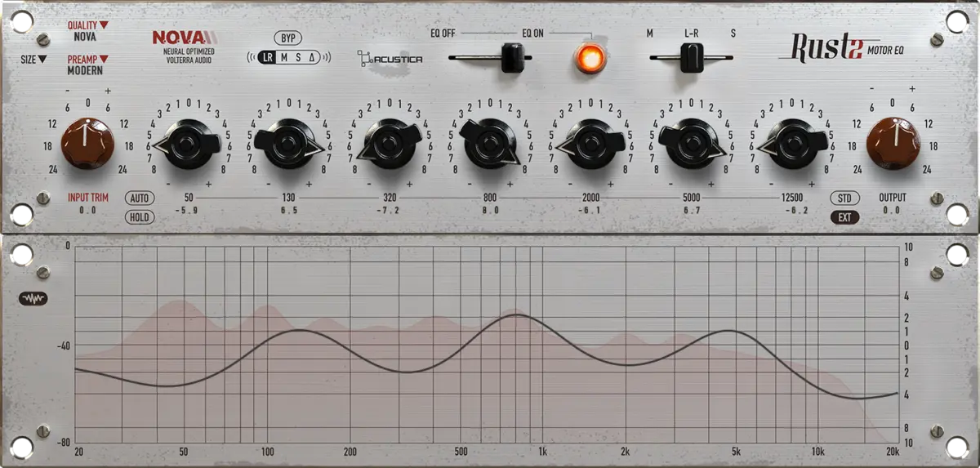Click the red Output knob
Viewport: 980px width, 468px height.
(x=893, y=144)
